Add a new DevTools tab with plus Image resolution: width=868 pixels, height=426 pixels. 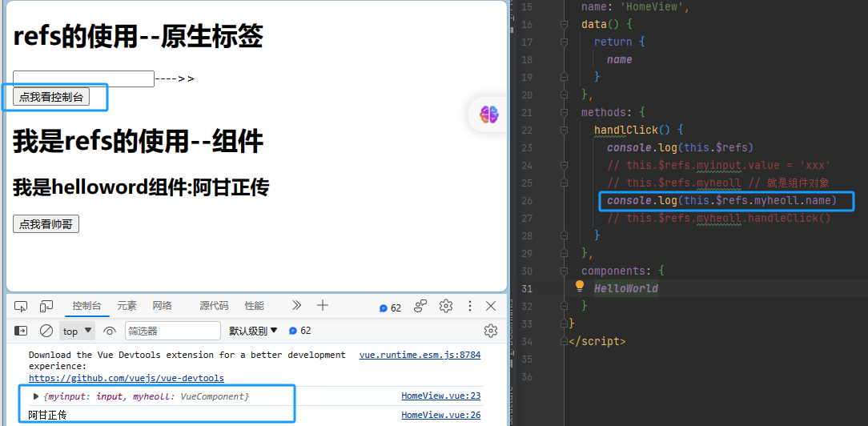point(322,305)
